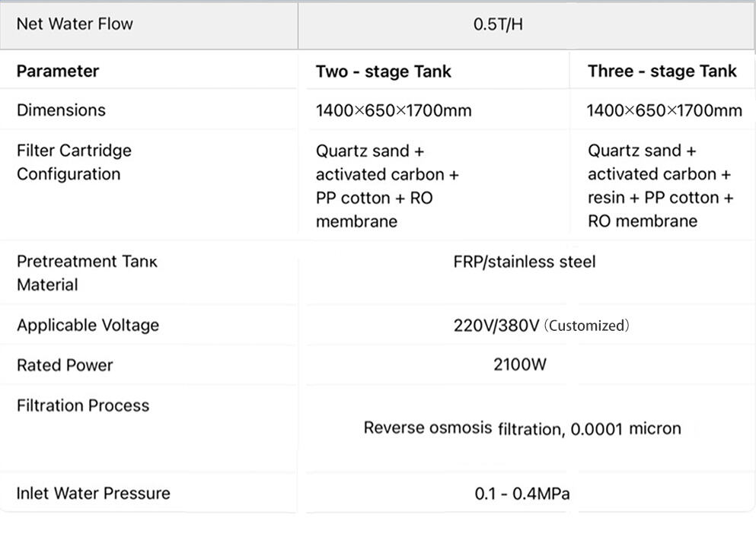
Task: Select the Three-stage tank dimensions value
Action: 664,111
